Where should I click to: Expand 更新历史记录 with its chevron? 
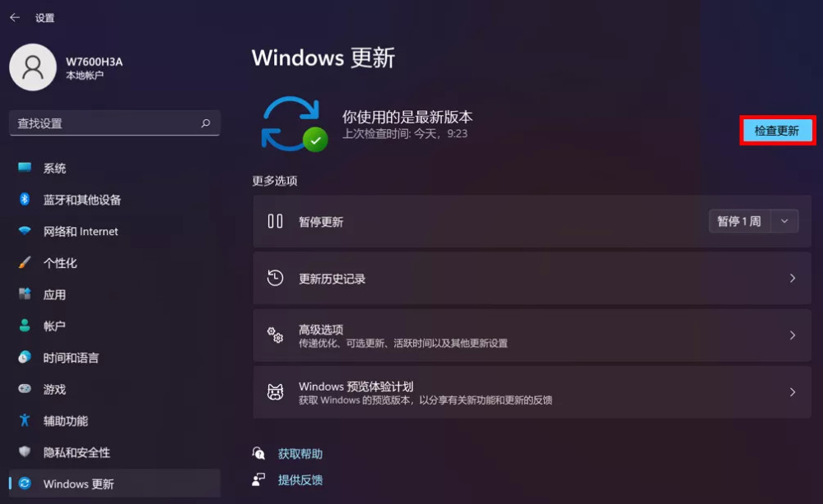[793, 278]
